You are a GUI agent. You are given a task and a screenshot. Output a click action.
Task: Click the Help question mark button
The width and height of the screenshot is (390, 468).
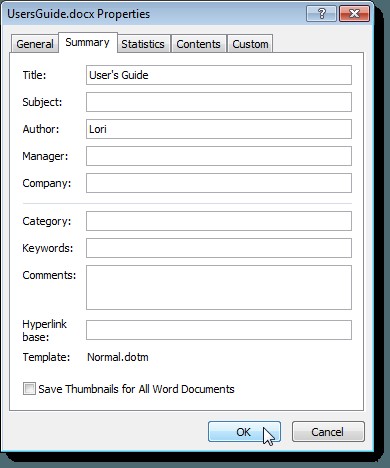[321, 14]
